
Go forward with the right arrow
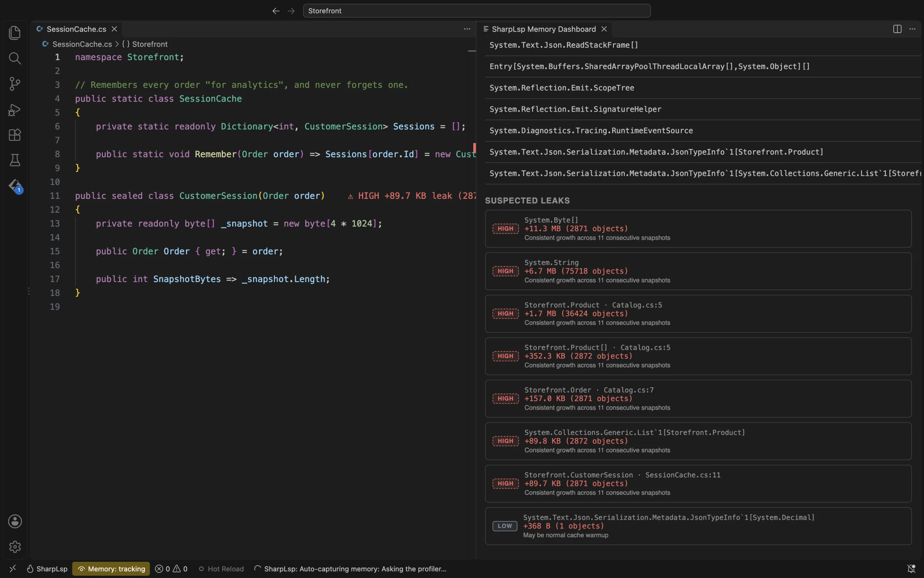[291, 11]
